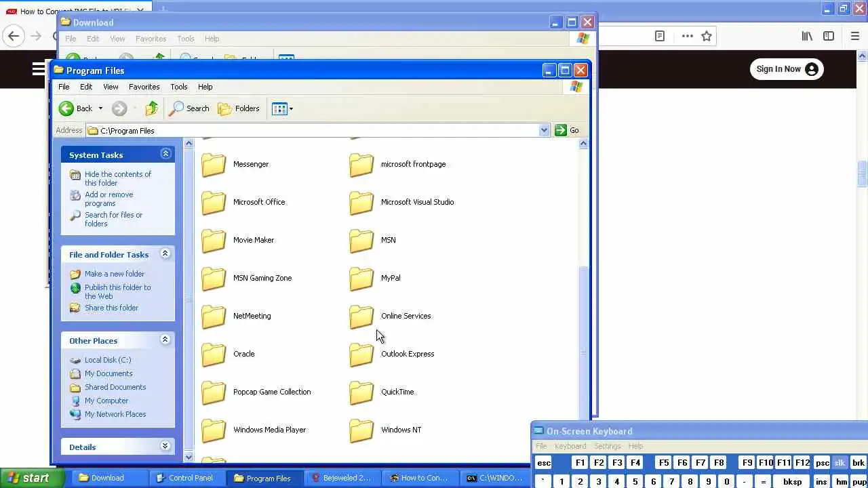Viewport: 868px width, 488px height.
Task: Select the Windows NT folder icon
Action: [361, 430]
